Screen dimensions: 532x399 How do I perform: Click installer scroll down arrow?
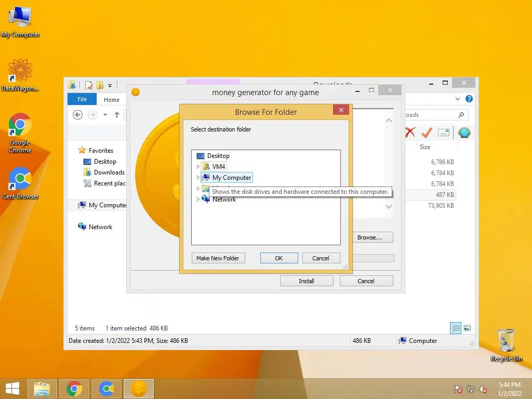click(389, 206)
